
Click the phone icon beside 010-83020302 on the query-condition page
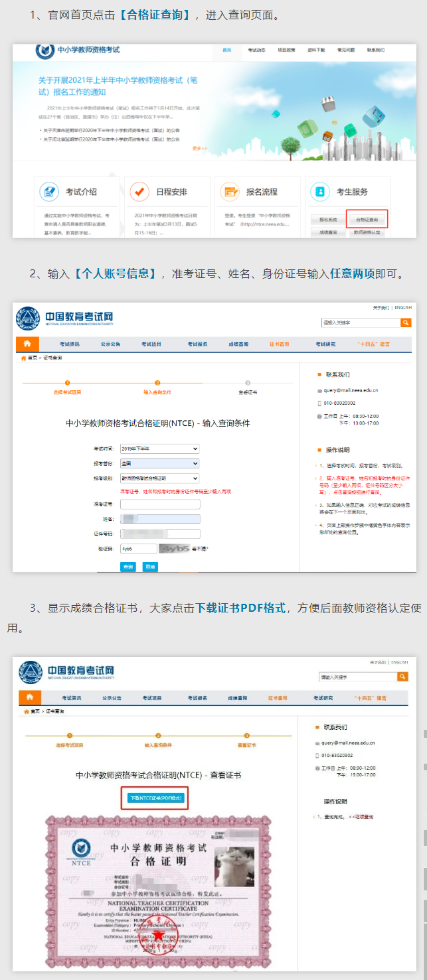point(319,403)
